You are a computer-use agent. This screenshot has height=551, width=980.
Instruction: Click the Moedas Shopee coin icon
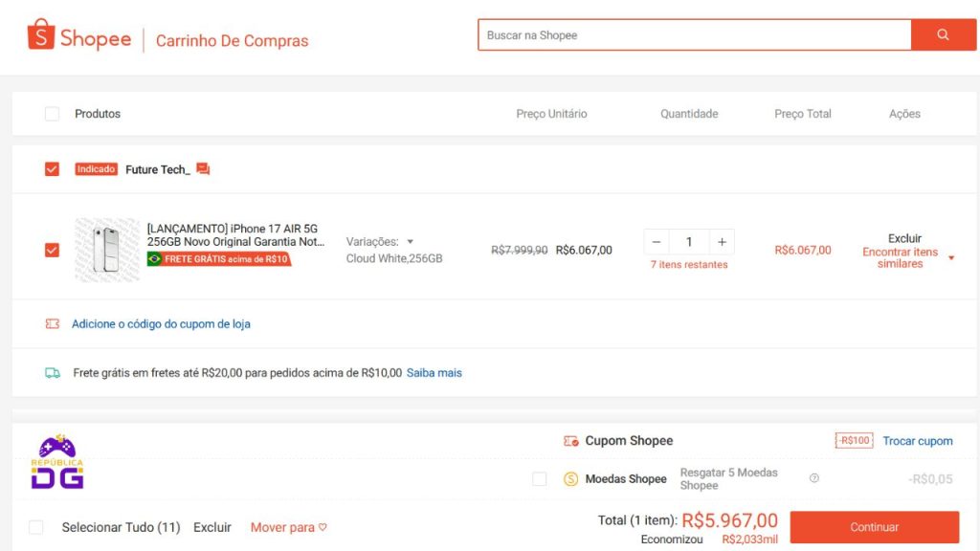point(570,479)
